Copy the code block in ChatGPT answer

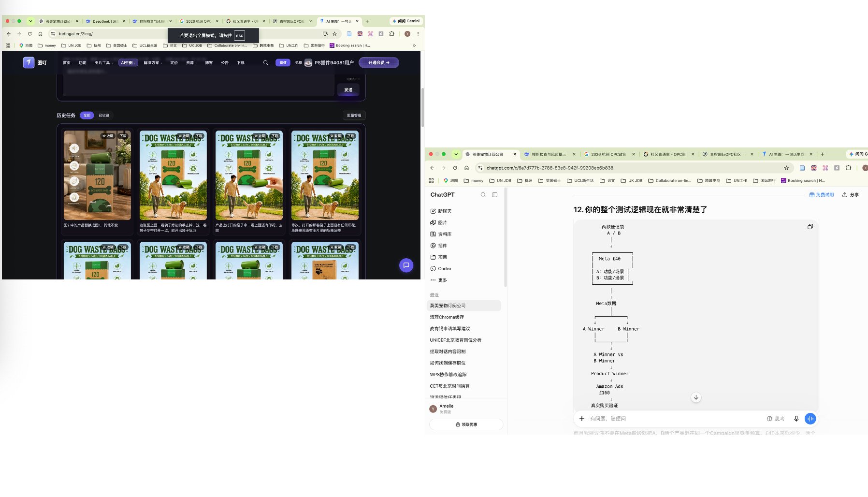coord(810,227)
